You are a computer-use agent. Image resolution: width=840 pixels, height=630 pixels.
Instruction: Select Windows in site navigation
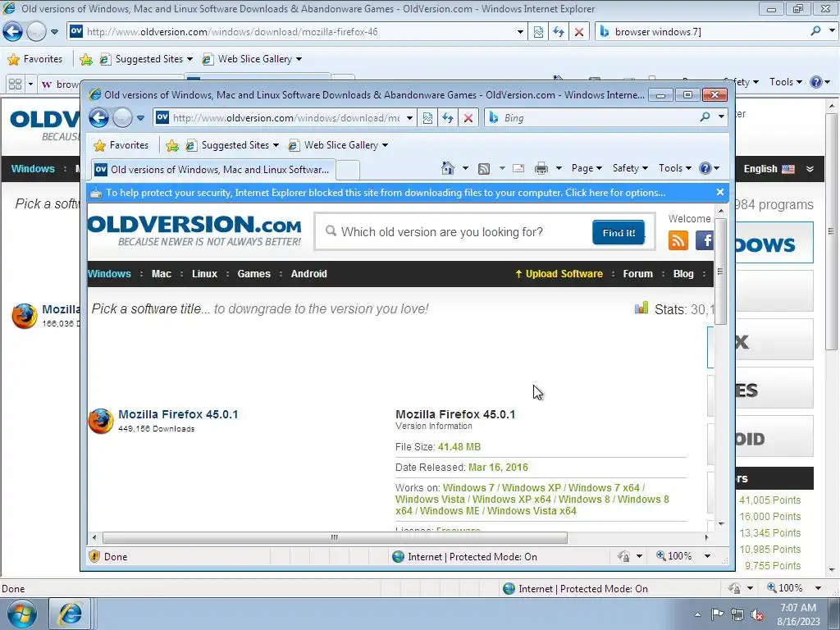[109, 274]
